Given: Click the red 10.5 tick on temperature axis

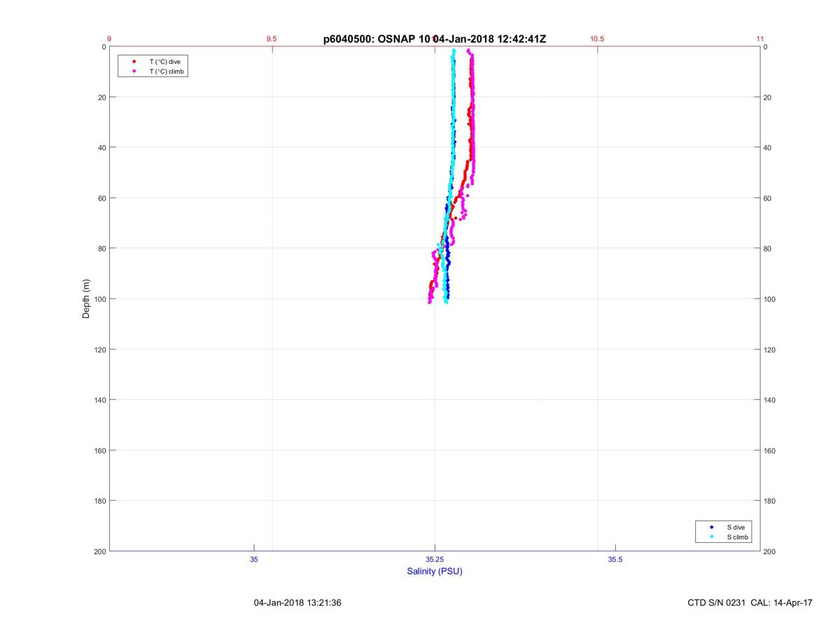Looking at the screenshot, I should point(597,39).
